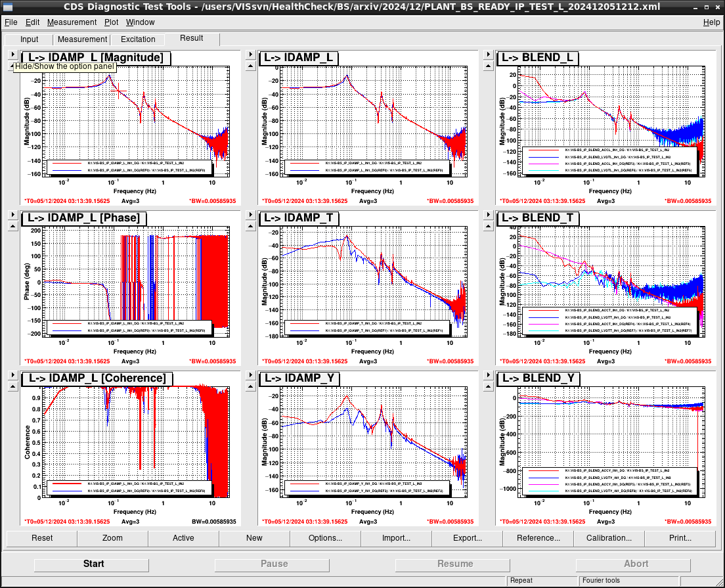The image size is (725, 588).
Task: Click the Export... button
Action: click(467, 538)
